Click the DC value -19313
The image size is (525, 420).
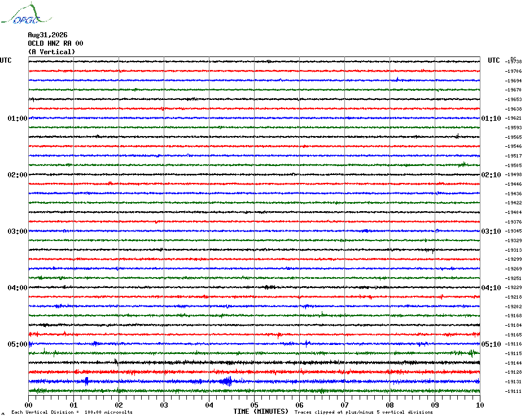[x=513, y=250]
